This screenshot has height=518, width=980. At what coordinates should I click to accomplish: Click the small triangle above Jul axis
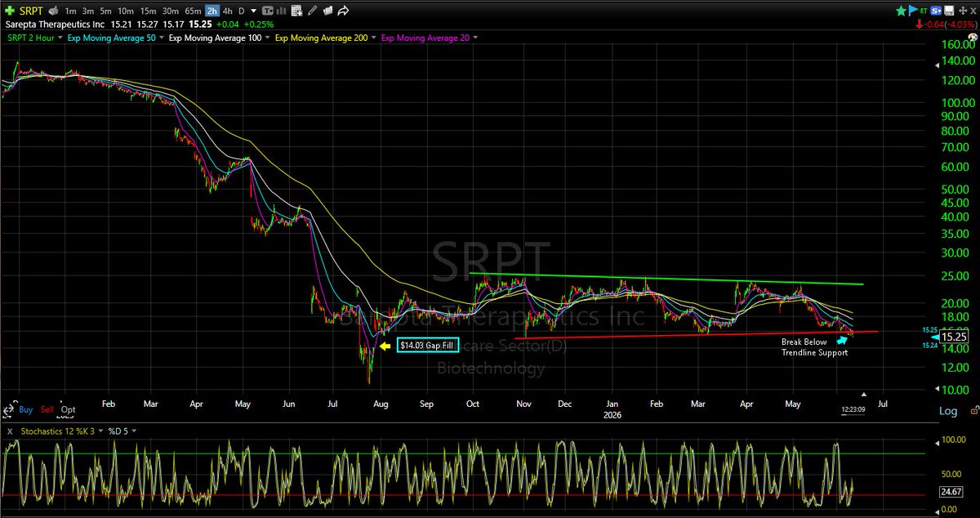(x=864, y=395)
